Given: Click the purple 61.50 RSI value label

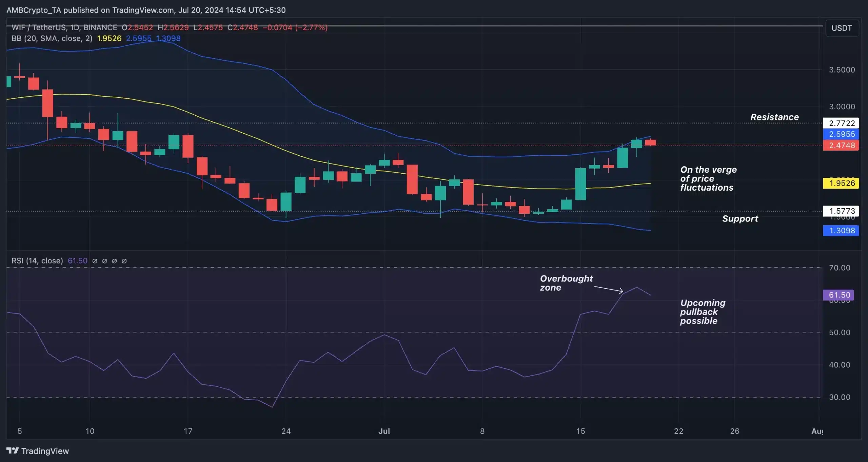Looking at the screenshot, I should [839, 295].
